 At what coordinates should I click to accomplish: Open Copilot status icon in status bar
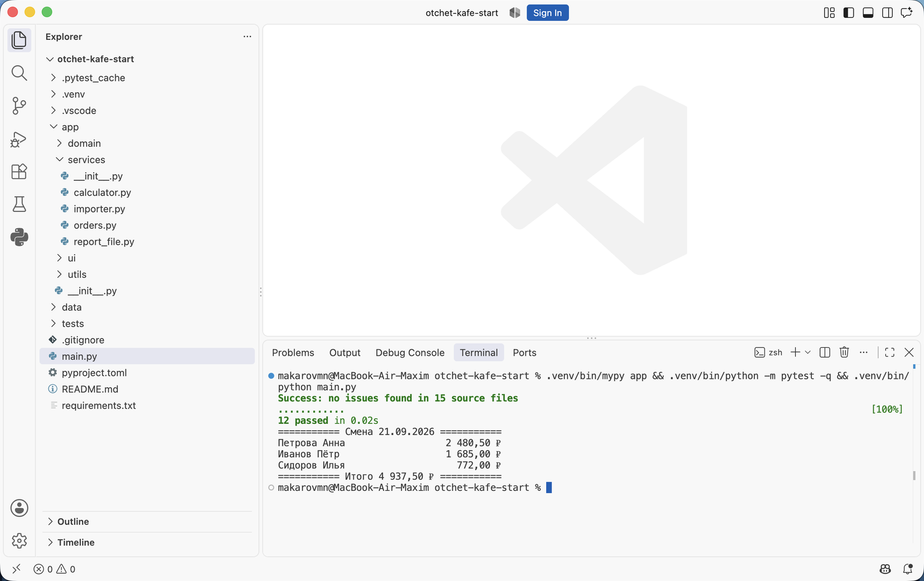[x=885, y=569]
